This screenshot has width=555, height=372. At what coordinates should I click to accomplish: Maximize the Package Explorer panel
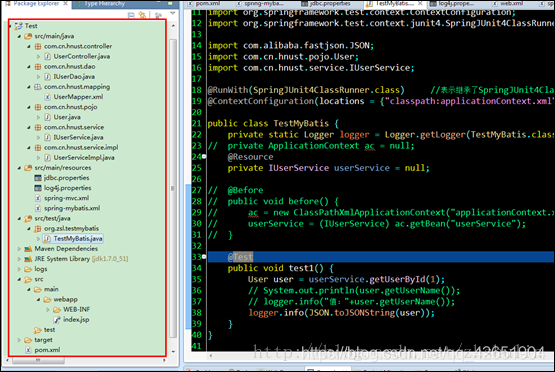(x=170, y=4)
